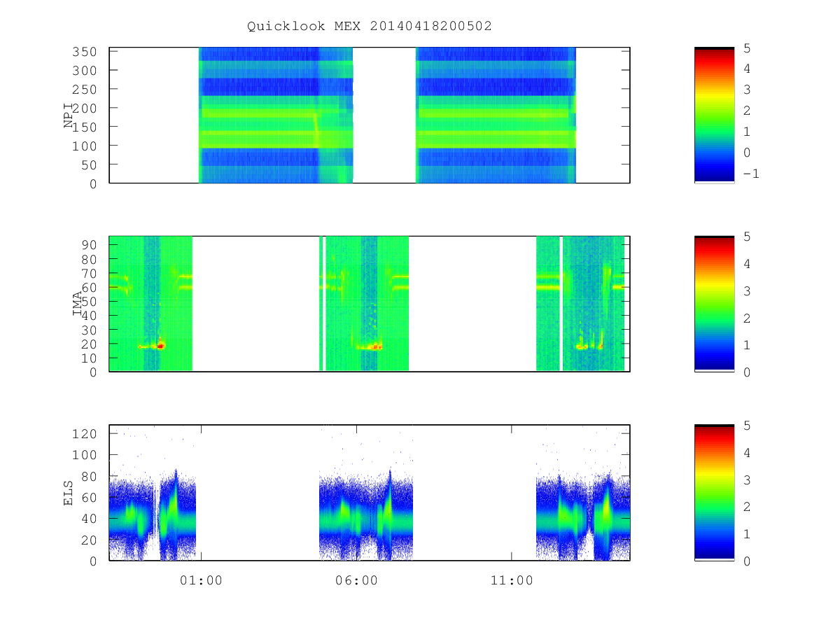840x630 pixels.
Task: Select the NPI axis label
Action: 69,115
